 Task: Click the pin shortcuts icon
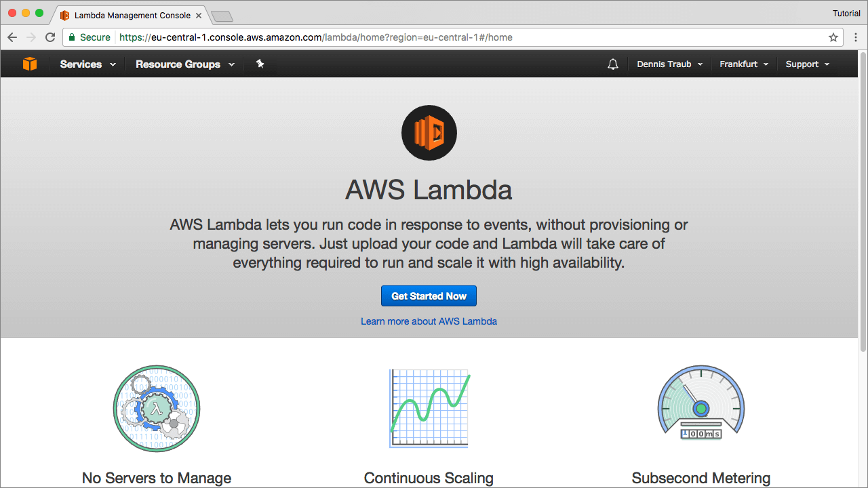click(x=260, y=64)
